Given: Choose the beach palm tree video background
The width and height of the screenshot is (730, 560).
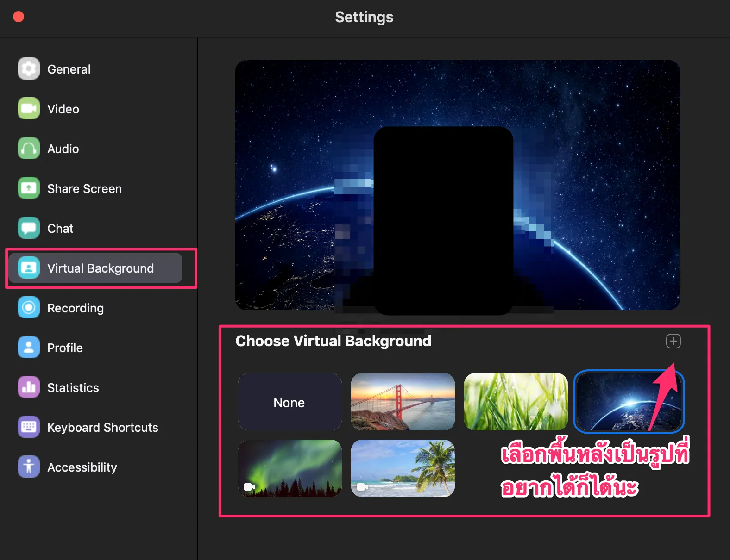Looking at the screenshot, I should (403, 468).
